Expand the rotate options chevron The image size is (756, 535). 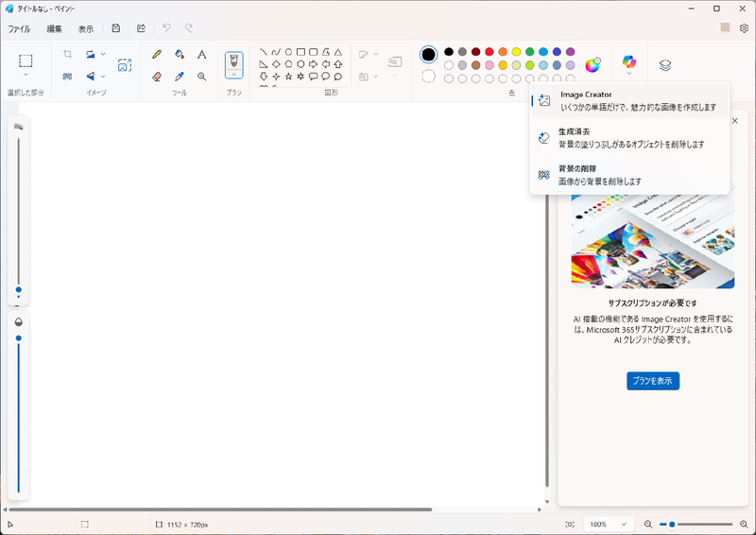click(103, 54)
